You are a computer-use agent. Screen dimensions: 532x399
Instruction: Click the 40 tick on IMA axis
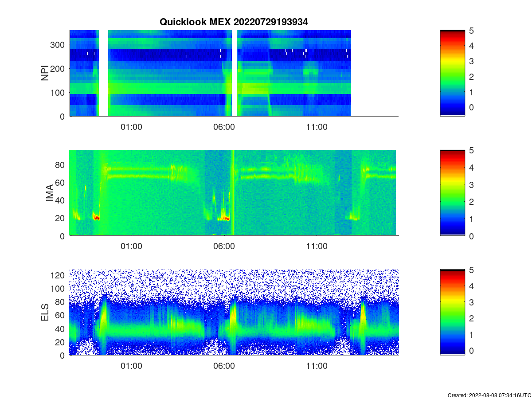coord(60,200)
